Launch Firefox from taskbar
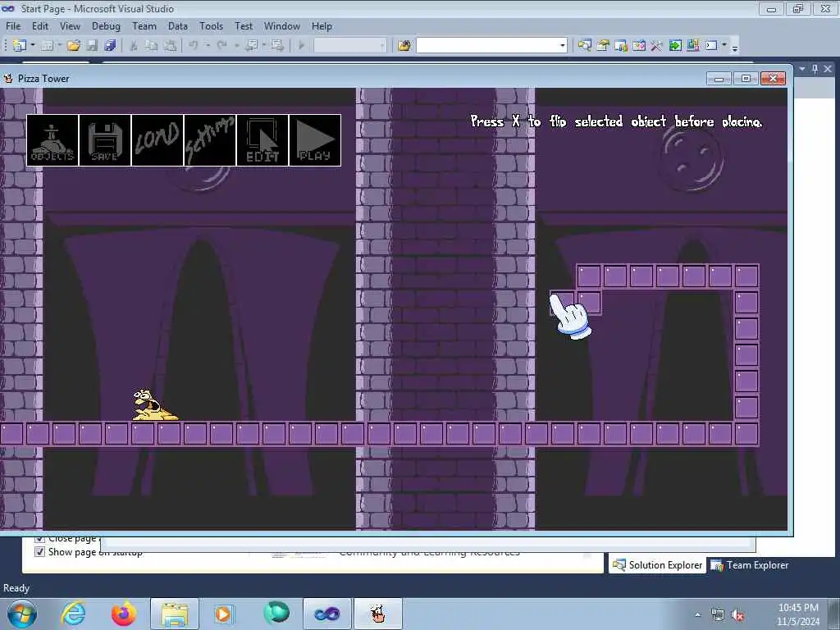Viewport: 840px width, 630px height. click(124, 614)
